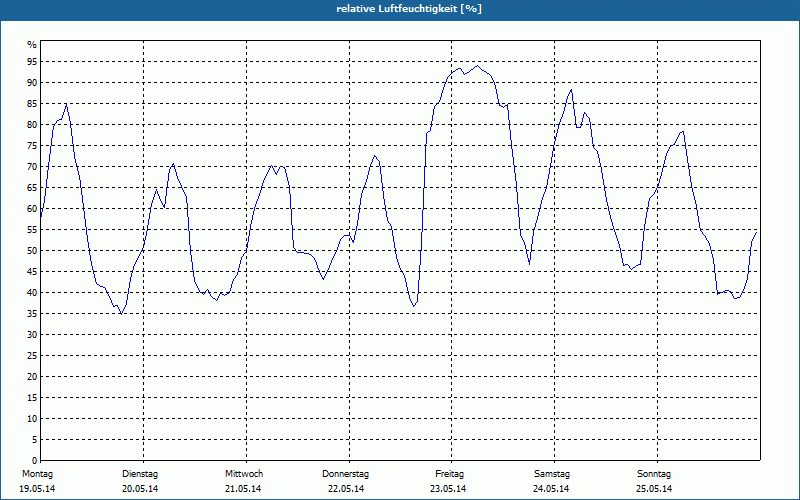800x500 pixels.
Task: Click the y-axis value '75'
Action: [x=32, y=145]
